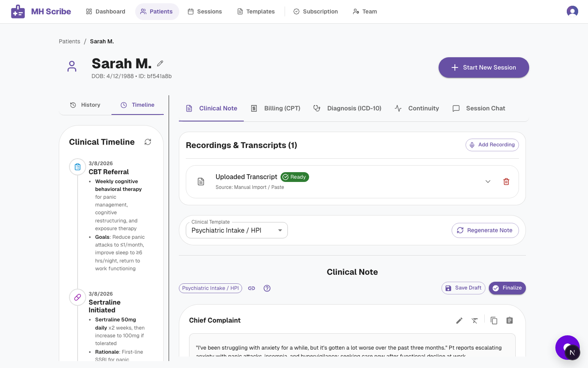
Task: Click the Uploaded Transcript title
Action: 246,177
